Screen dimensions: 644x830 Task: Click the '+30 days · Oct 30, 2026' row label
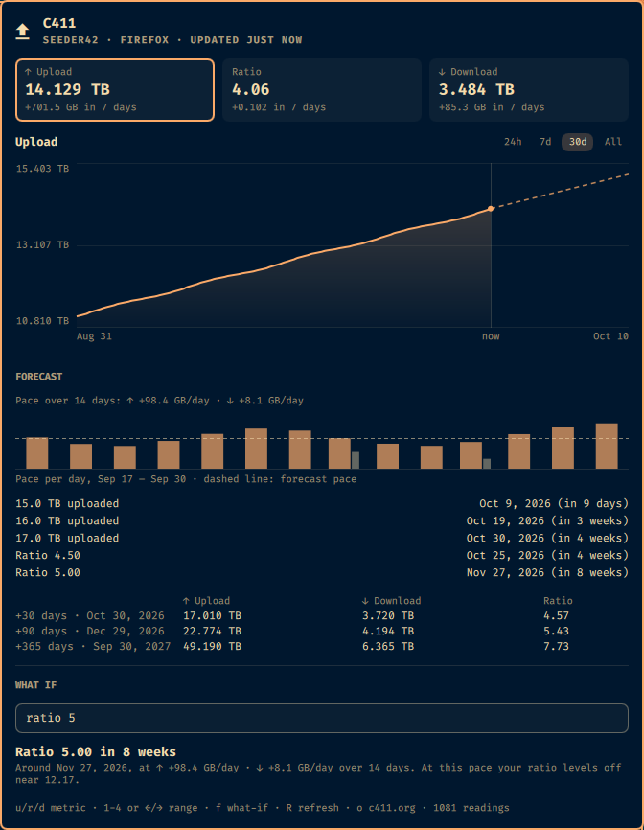tap(90, 615)
